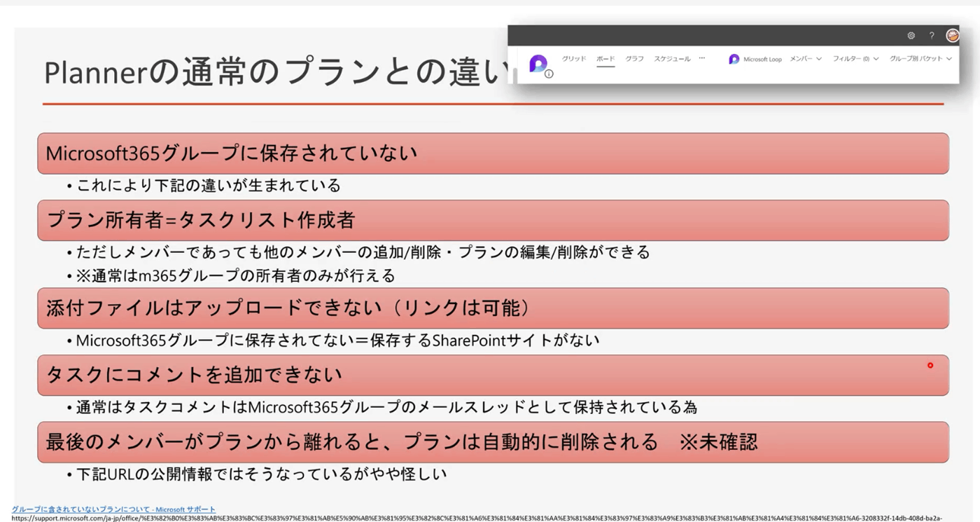The height and width of the screenshot is (522, 980).
Task: Click the Microsoft Loop icon beside its label
Action: tap(734, 60)
